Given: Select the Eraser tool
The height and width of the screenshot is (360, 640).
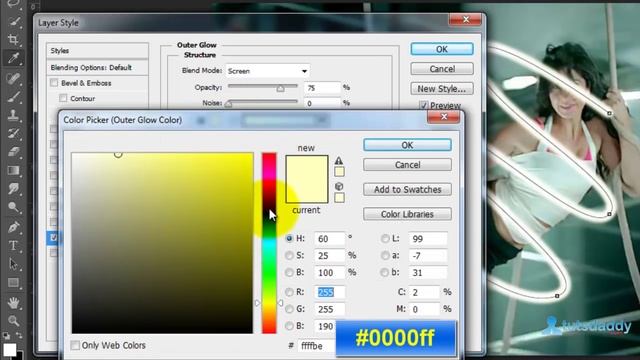Looking at the screenshot, I should coord(13,152).
